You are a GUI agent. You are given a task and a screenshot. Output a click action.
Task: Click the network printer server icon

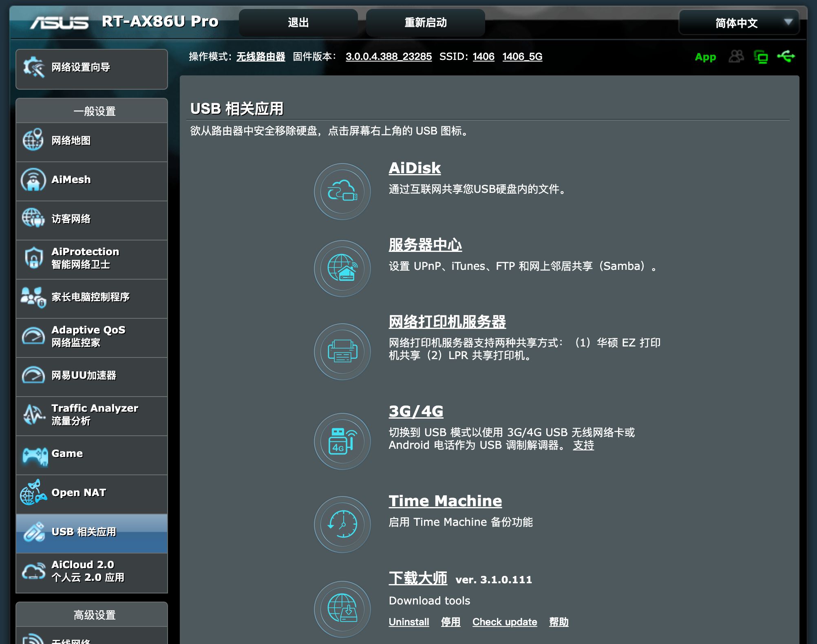342,351
